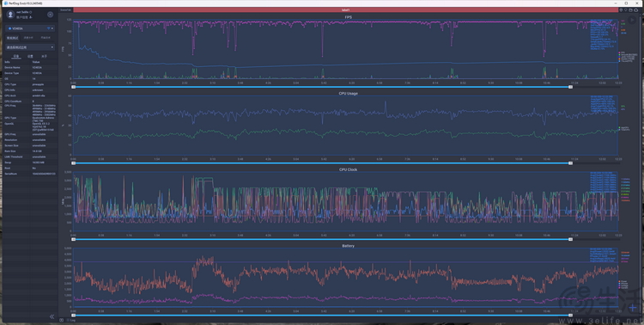Maximize the PerfDog window

pyautogui.click(x=626, y=3)
